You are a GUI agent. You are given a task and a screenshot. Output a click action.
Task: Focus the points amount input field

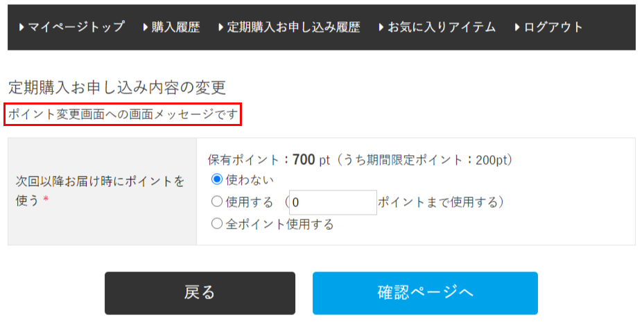[x=333, y=202]
